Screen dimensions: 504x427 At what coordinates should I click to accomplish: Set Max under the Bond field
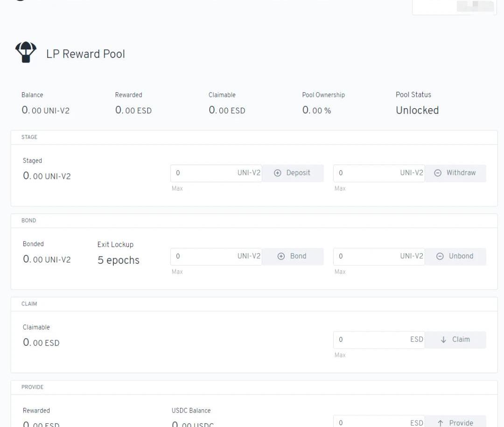point(177,272)
